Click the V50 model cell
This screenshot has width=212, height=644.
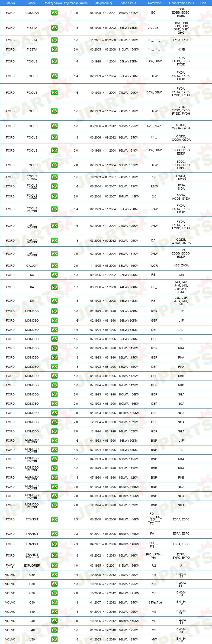pos(32,639)
